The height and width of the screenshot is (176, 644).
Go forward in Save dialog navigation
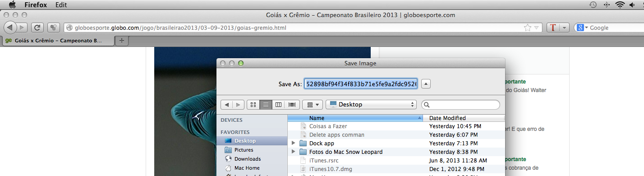[239, 104]
